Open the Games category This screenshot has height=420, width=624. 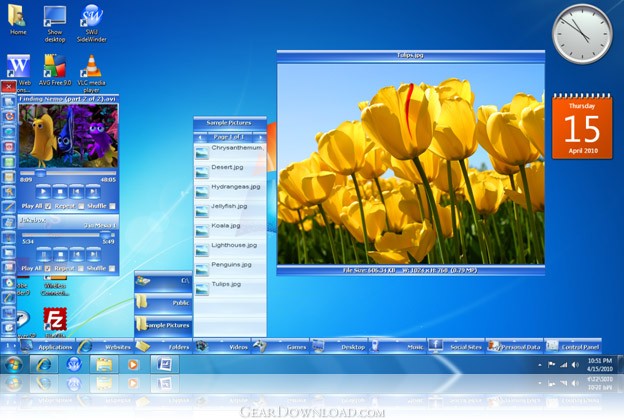pos(280,347)
